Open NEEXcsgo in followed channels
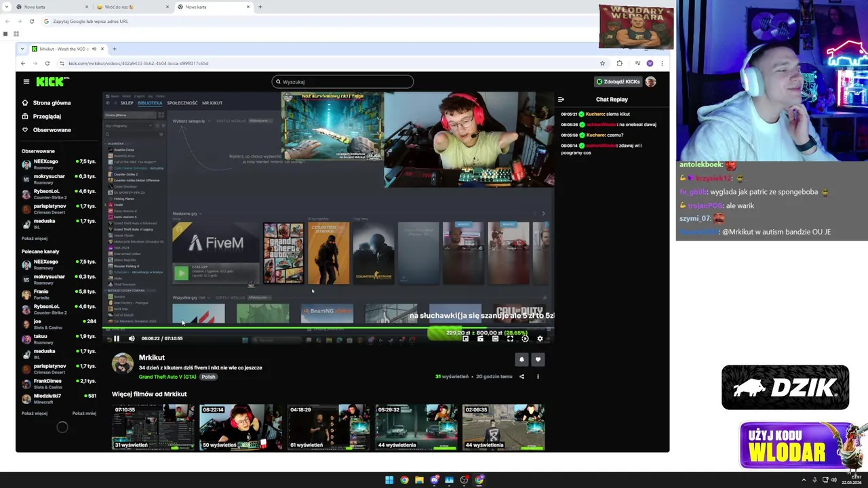This screenshot has height=488, width=868. coord(58,164)
